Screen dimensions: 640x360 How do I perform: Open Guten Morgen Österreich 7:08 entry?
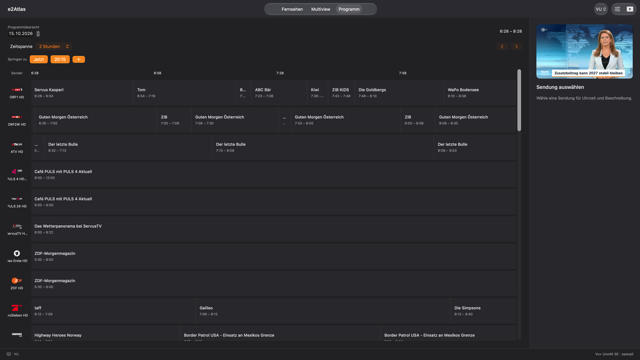point(235,120)
